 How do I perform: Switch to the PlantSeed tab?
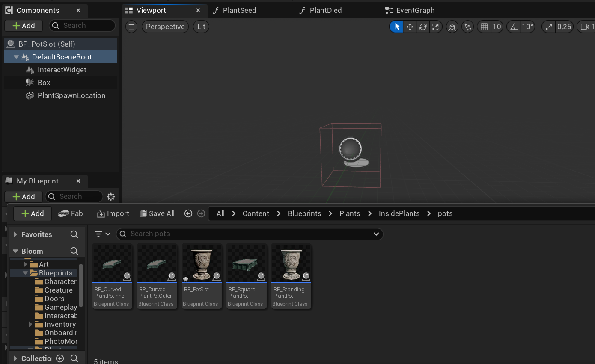(239, 10)
